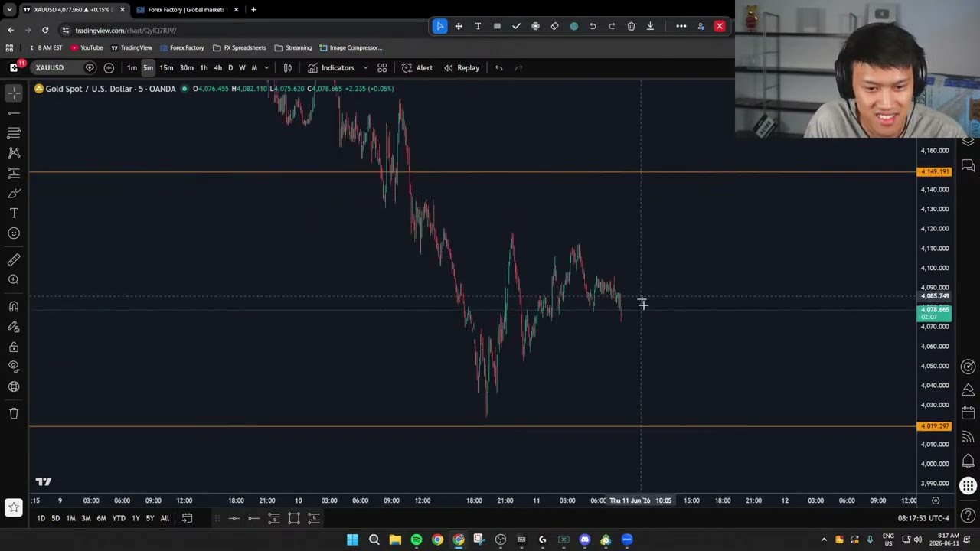
Task: Select the brush drawing tool
Action: tap(14, 193)
